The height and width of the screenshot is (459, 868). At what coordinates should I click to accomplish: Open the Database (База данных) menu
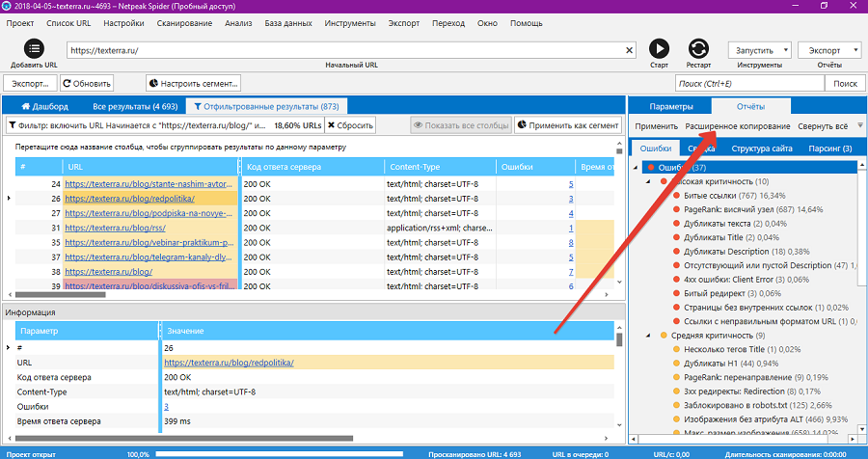click(x=288, y=23)
